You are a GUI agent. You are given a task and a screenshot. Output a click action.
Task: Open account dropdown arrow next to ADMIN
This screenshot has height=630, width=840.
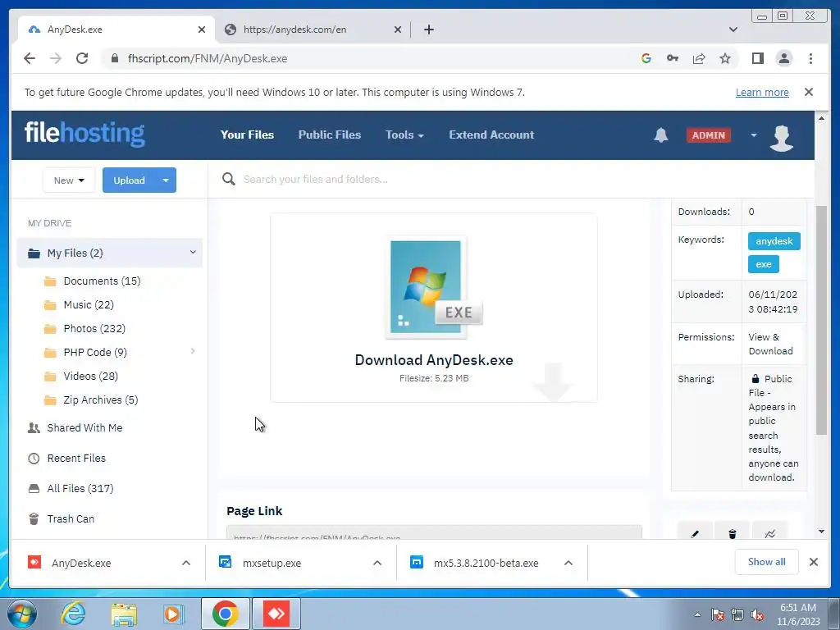coord(753,135)
